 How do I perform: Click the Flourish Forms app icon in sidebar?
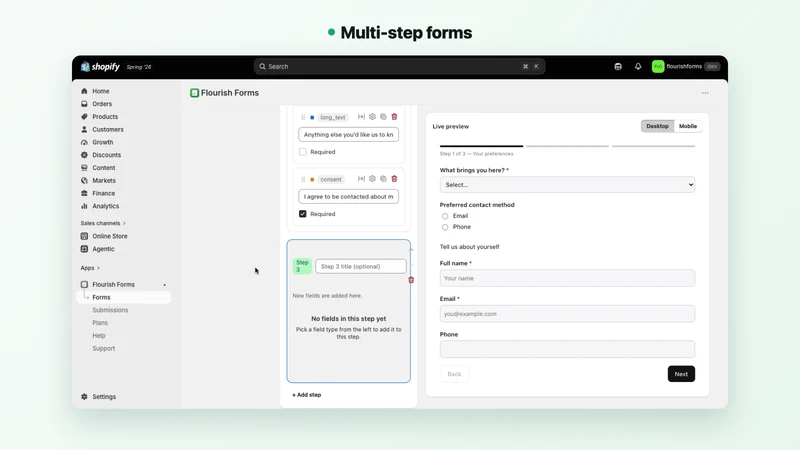point(84,284)
